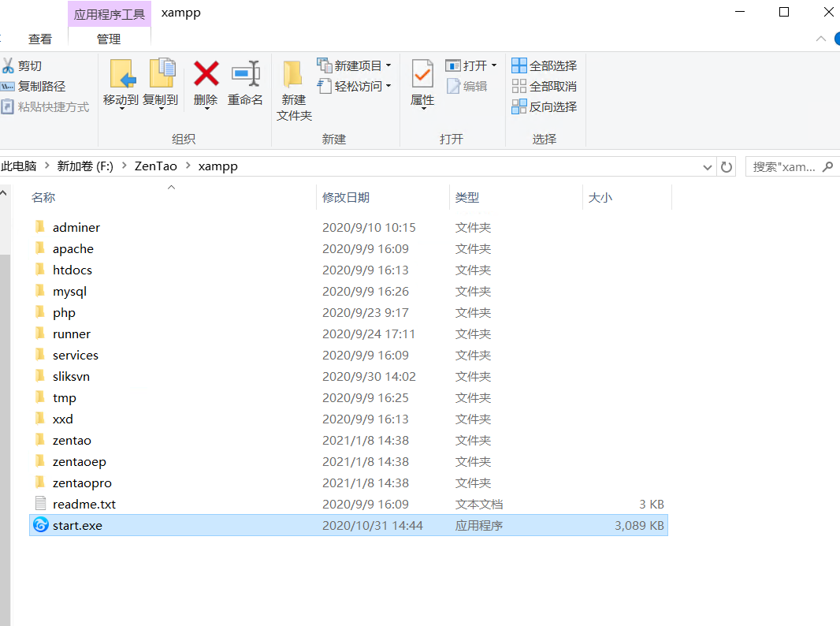Select the zentaoep folder name

[x=80, y=462]
